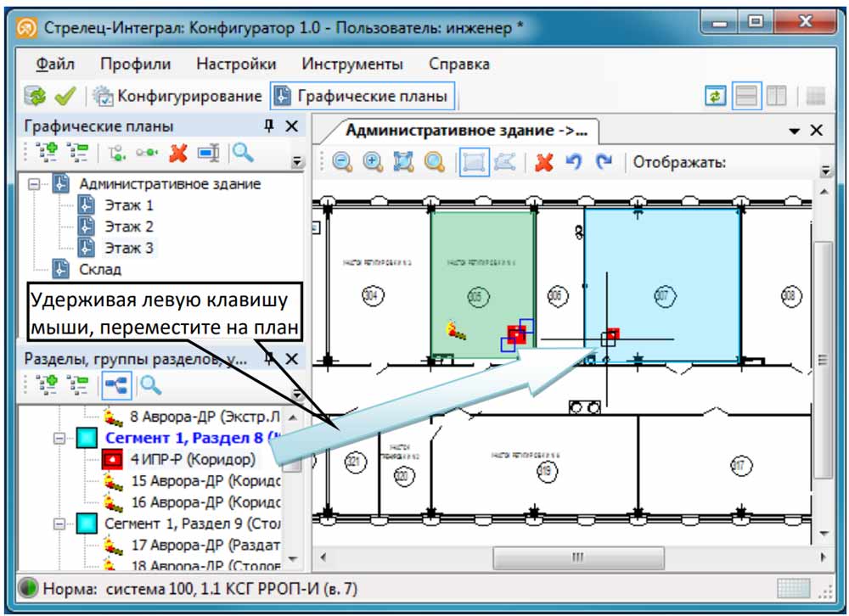Click the red X delete icon in plan toolbar
Image resolution: width=849 pixels, height=616 pixels.
pyautogui.click(x=543, y=162)
